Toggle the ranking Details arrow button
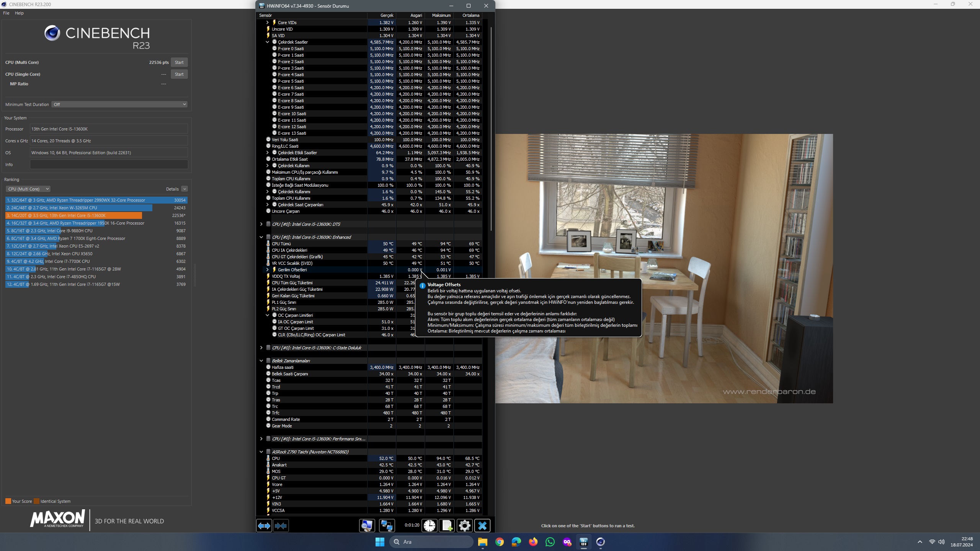Screen dimensions: 980x551 point(185,189)
